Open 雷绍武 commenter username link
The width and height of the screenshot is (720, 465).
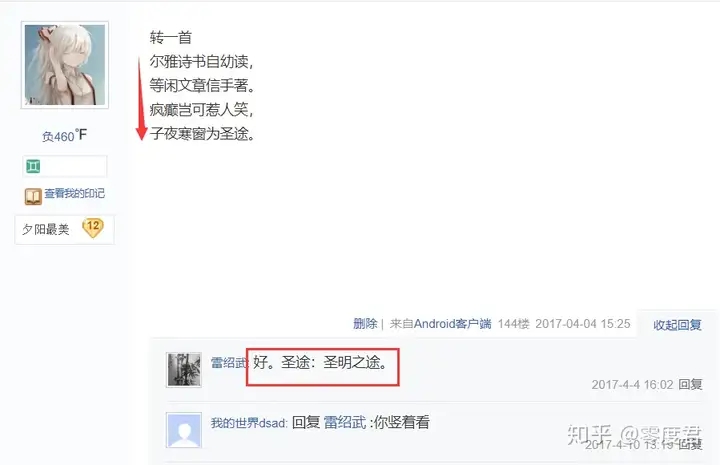click(x=229, y=363)
